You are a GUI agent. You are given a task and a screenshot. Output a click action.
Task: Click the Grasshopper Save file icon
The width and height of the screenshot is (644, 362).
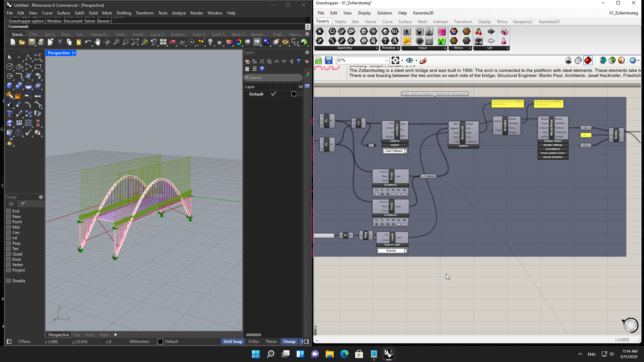tap(329, 60)
